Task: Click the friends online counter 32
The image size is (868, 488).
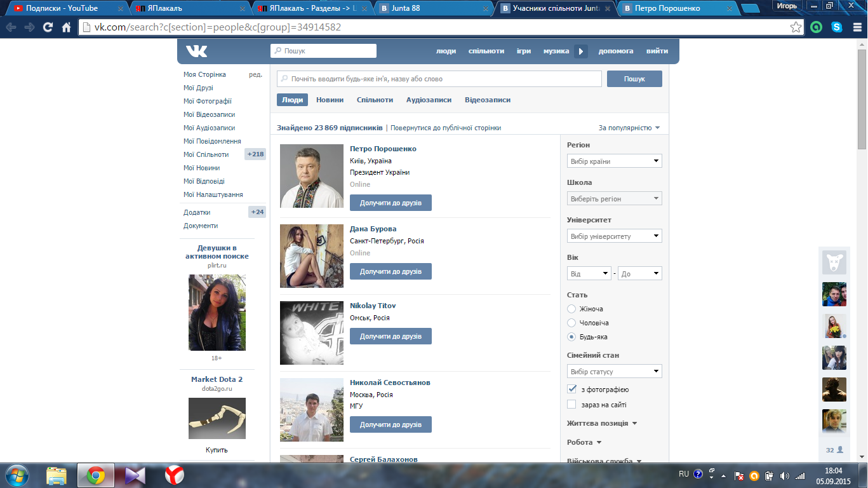Action: tap(834, 449)
